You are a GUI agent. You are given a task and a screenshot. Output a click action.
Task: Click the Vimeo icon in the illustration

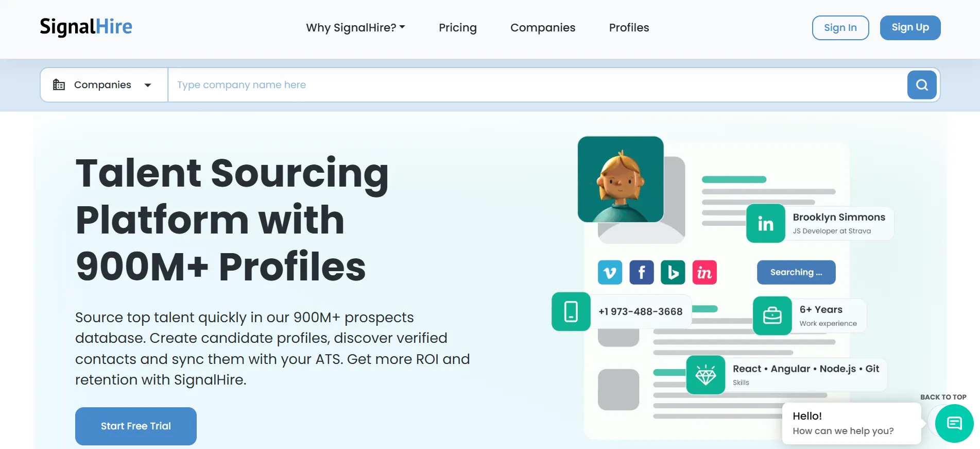[x=610, y=272]
